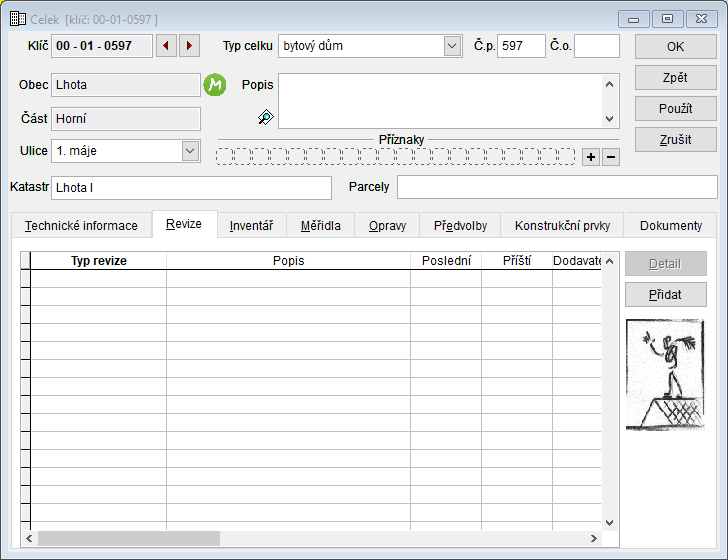The width and height of the screenshot is (728, 560).
Task: Show the Konstrukční prvky tab
Action: click(x=563, y=226)
